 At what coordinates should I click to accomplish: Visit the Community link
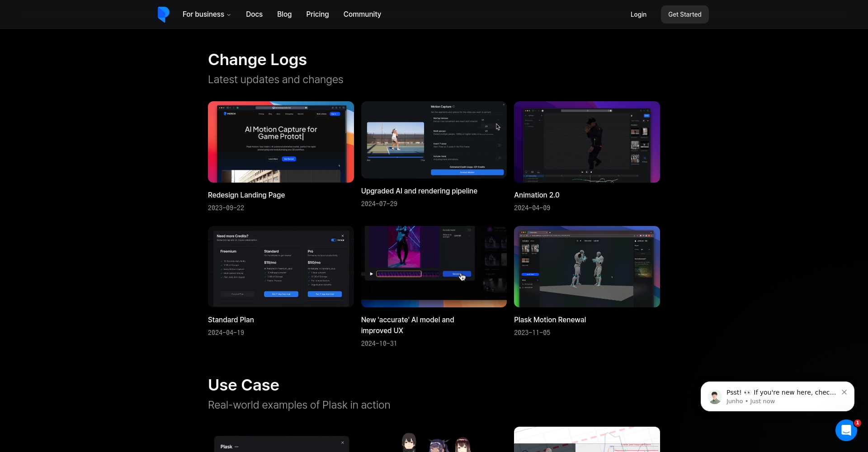362,14
